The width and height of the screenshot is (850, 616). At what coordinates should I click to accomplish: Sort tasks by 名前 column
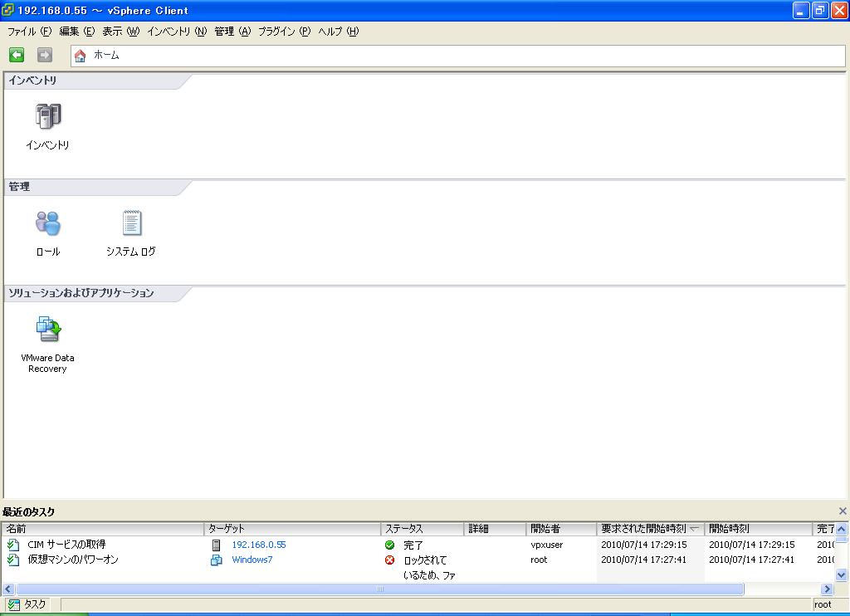(103, 529)
